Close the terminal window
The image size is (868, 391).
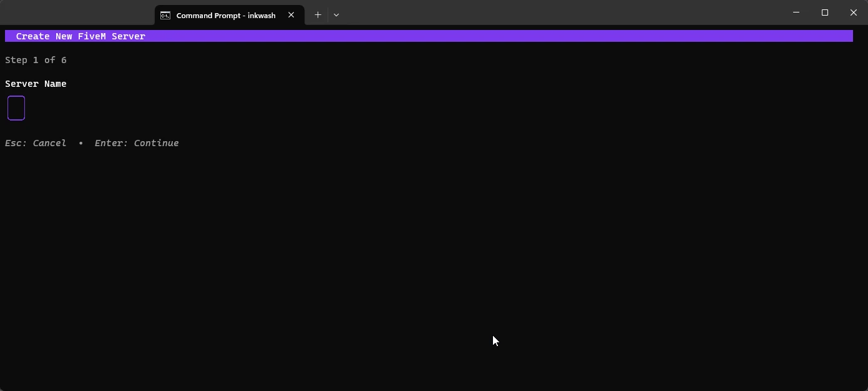[854, 12]
